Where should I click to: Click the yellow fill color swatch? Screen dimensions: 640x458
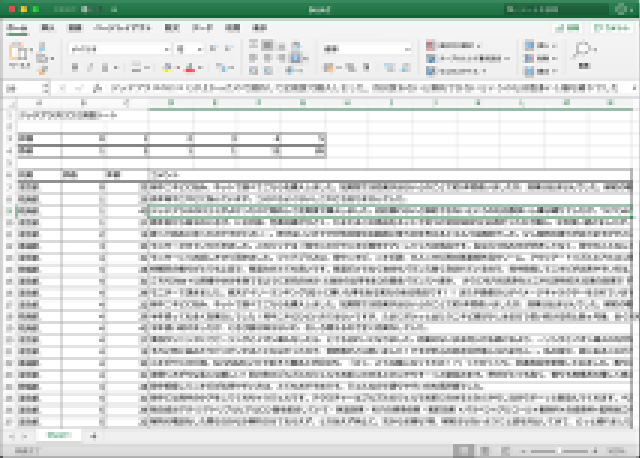coord(167,68)
